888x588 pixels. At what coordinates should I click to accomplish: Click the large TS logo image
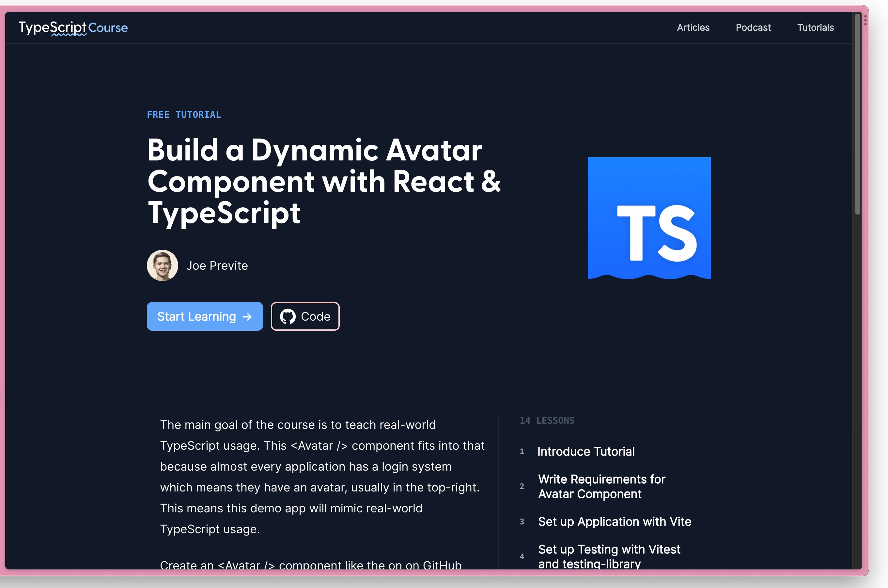point(649,218)
